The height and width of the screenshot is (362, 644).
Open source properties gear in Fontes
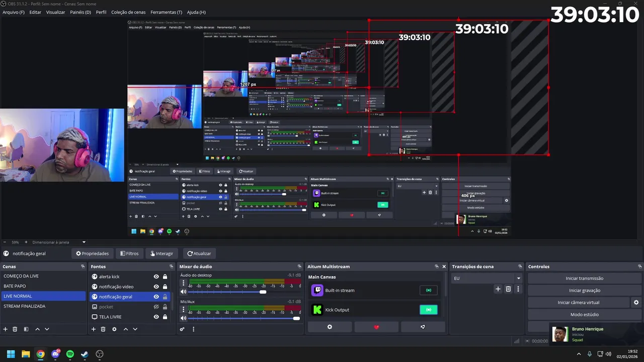tap(114, 329)
